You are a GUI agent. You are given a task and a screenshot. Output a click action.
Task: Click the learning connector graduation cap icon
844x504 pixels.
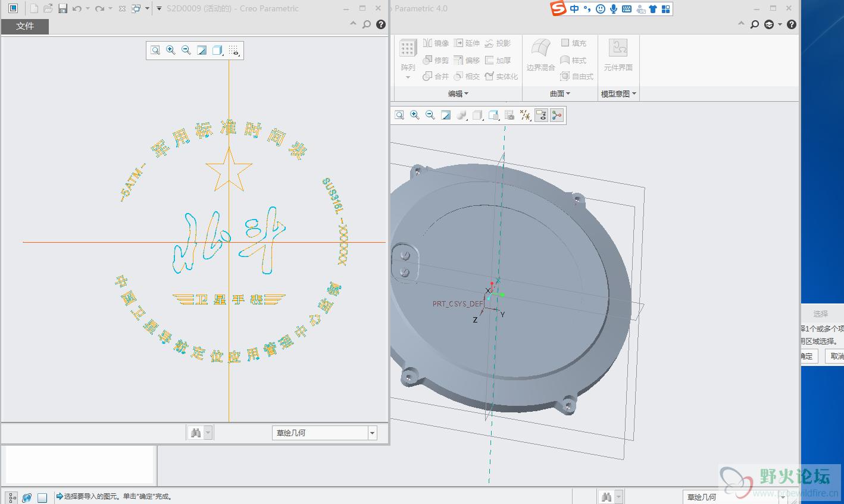tap(769, 24)
